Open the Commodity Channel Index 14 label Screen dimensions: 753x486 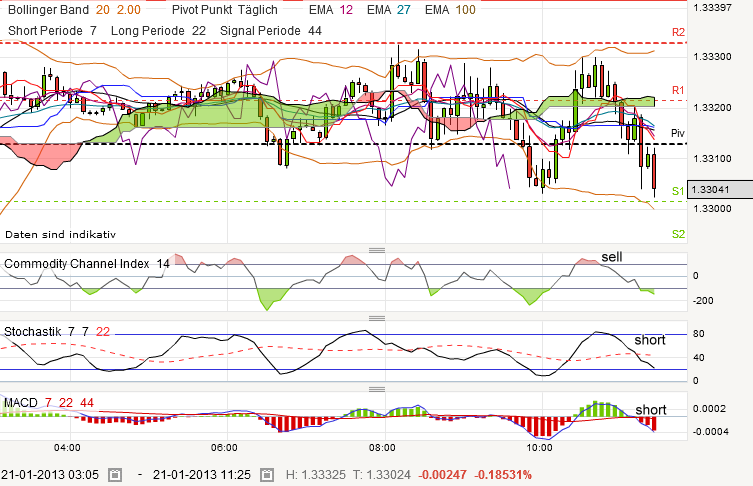(87, 264)
